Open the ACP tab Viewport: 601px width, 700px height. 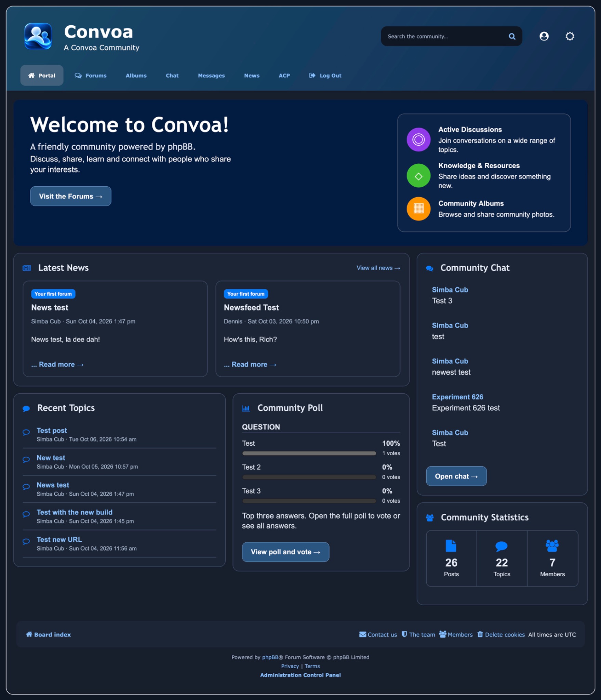[284, 76]
